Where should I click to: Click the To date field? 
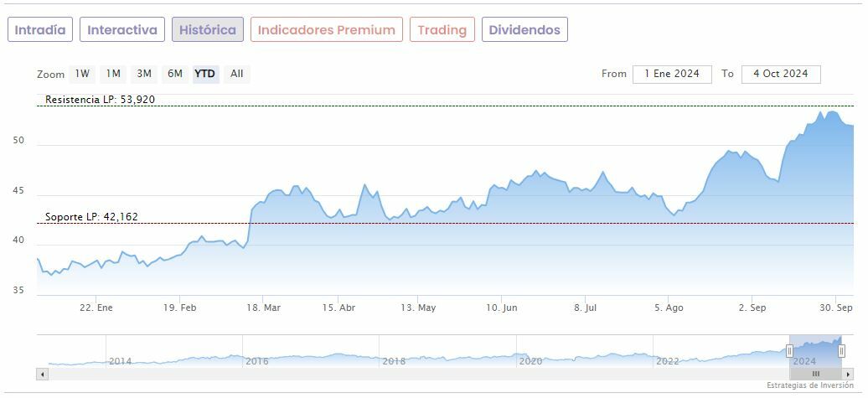click(781, 74)
